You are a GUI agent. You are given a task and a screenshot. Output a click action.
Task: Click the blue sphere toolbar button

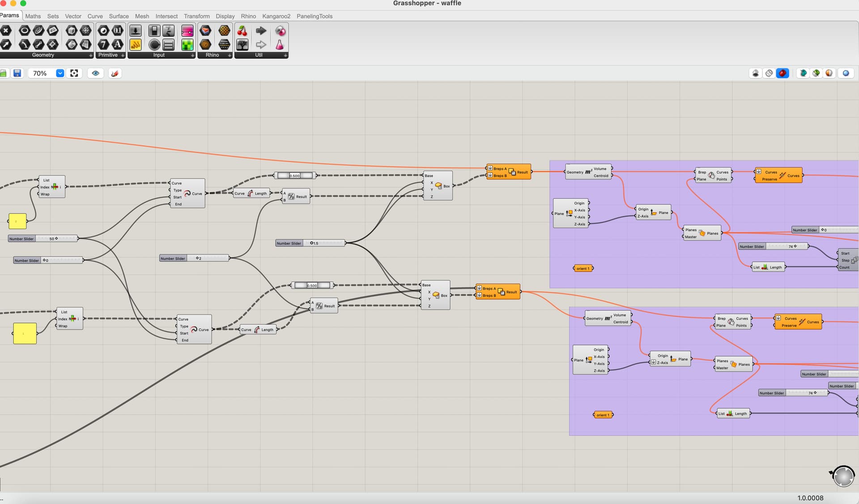click(x=846, y=73)
